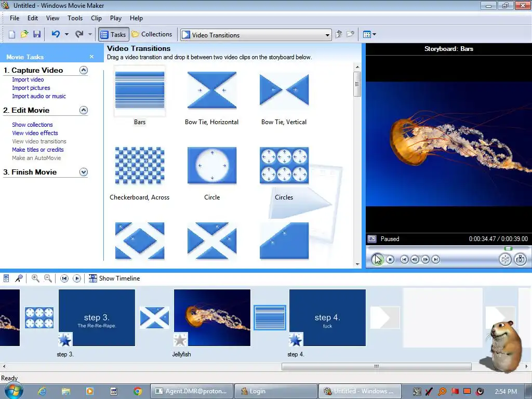Click the View video effects link
532x399 pixels.
[35, 133]
